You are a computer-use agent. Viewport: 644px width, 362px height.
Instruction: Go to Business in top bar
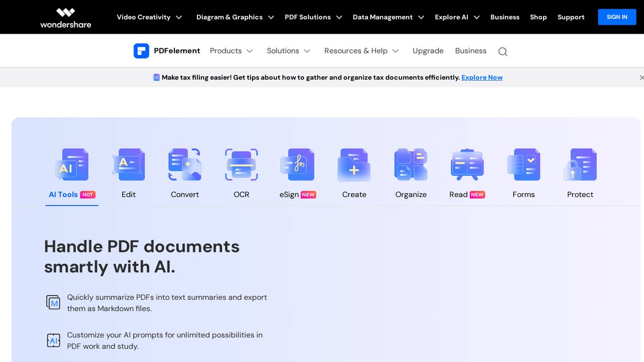click(505, 17)
